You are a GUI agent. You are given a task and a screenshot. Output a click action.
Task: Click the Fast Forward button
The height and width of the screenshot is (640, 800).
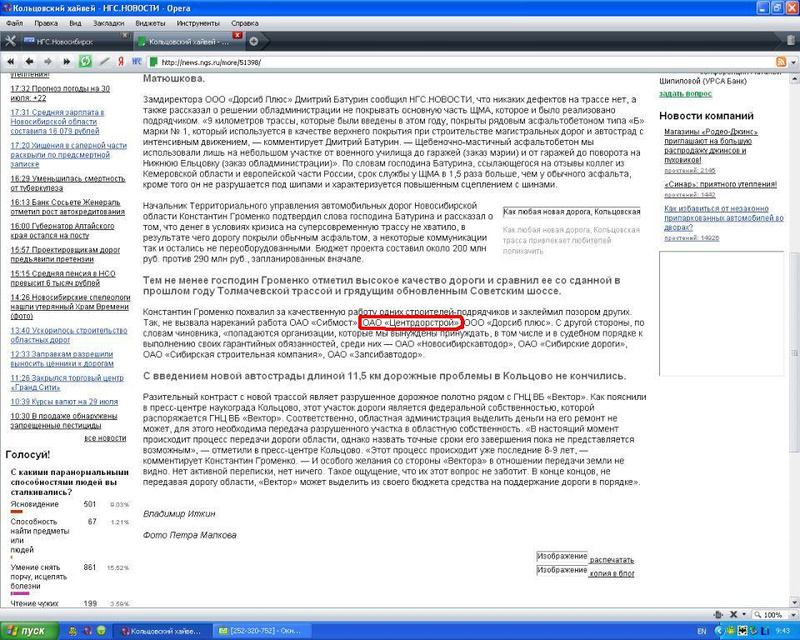[66, 62]
